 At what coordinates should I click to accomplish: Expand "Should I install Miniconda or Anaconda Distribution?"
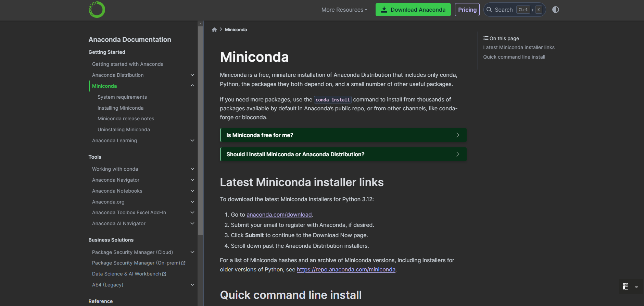(x=343, y=154)
